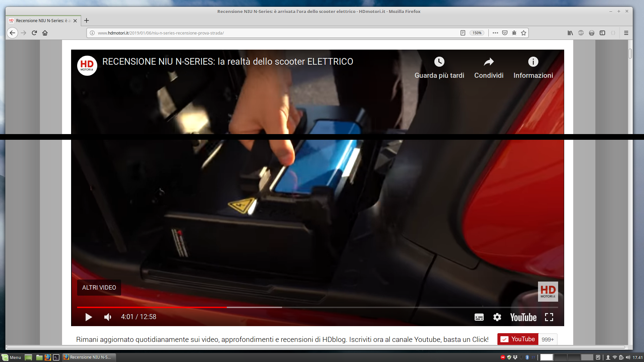This screenshot has width=644, height=362.
Task: Click the curly-braces extension icon
Action: 613,33
